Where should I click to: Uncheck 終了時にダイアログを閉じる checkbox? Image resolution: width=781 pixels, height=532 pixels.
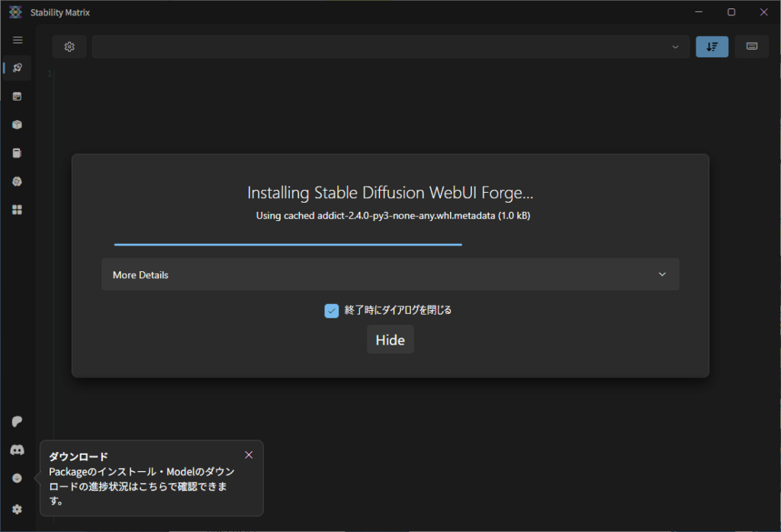332,310
